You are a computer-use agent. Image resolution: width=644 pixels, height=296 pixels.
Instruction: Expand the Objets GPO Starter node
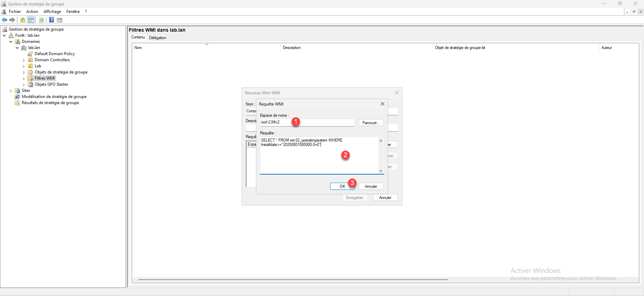point(23,85)
